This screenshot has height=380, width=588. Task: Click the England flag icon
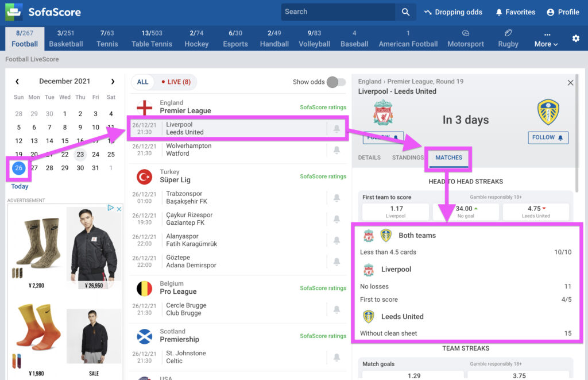144,108
